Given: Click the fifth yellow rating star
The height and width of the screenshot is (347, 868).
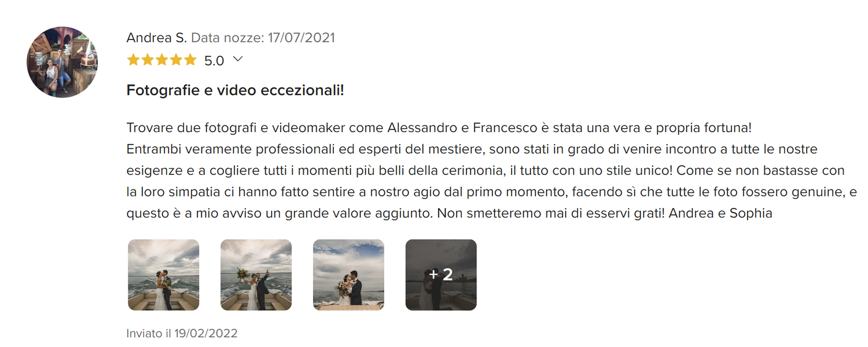Looking at the screenshot, I should [x=190, y=60].
